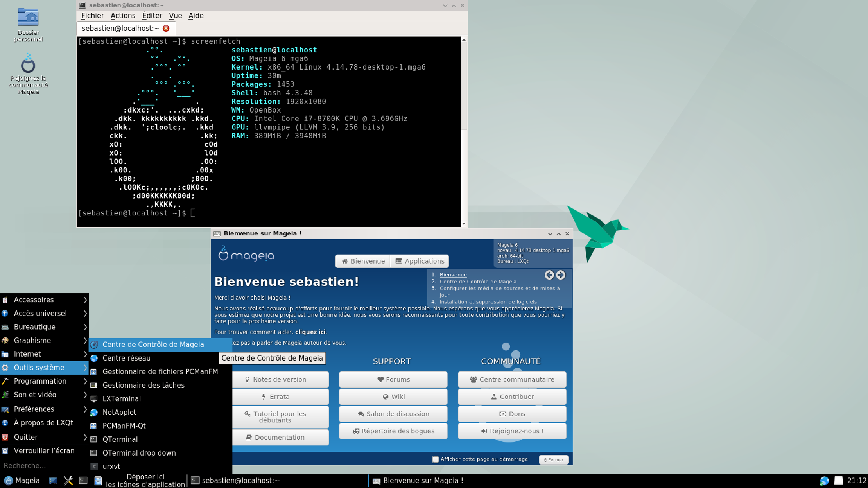Click the white notes tray icon
Image resolution: width=868 pixels, height=488 pixels.
coord(839,480)
